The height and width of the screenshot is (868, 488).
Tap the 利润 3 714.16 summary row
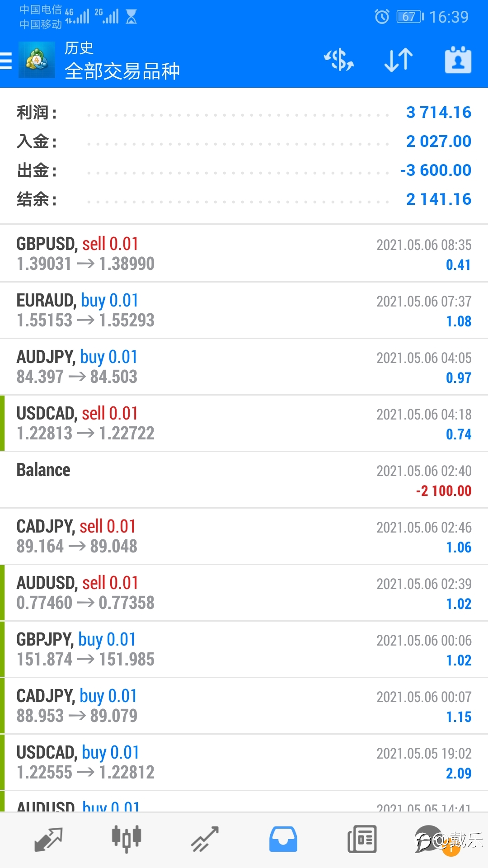pyautogui.click(x=244, y=113)
